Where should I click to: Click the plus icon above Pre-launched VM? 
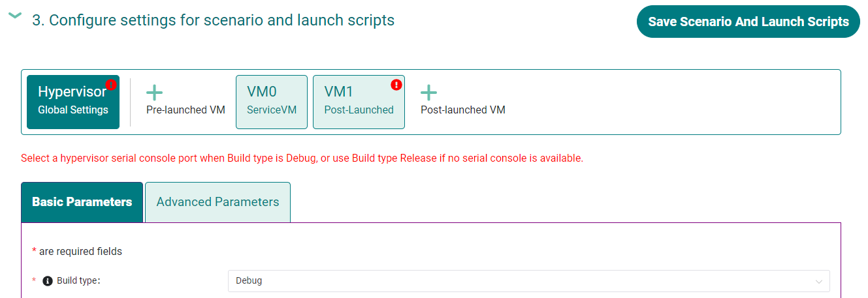pyautogui.click(x=154, y=93)
